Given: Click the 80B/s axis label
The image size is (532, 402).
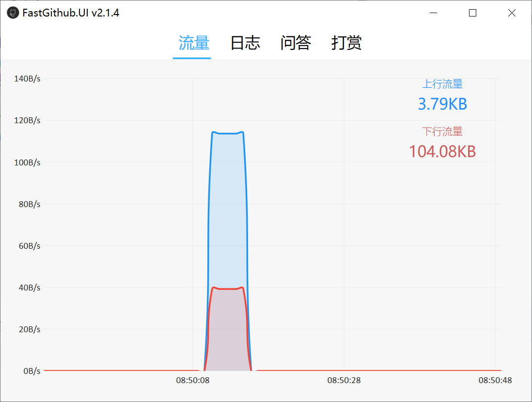Looking at the screenshot, I should pyautogui.click(x=30, y=205).
